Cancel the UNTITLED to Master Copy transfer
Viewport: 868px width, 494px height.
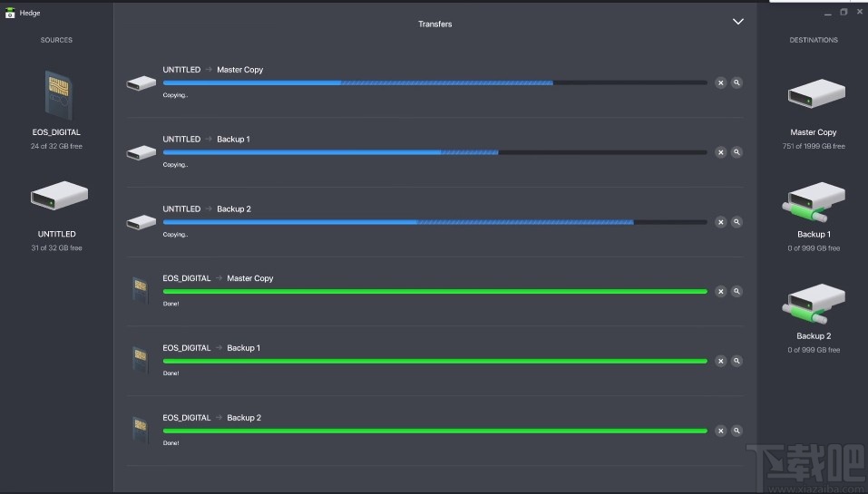[721, 82]
